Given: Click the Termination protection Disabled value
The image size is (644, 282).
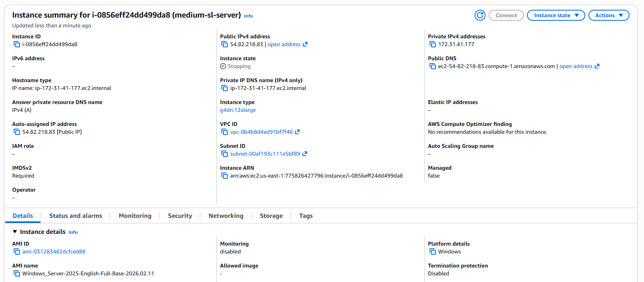Looking at the screenshot, I should coord(439,273).
